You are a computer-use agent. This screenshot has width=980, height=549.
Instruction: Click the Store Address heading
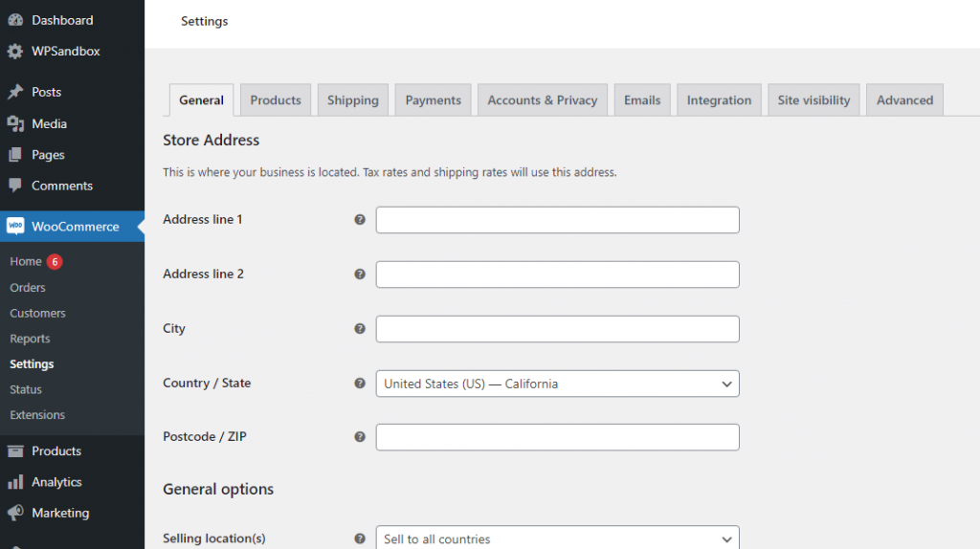tap(211, 140)
